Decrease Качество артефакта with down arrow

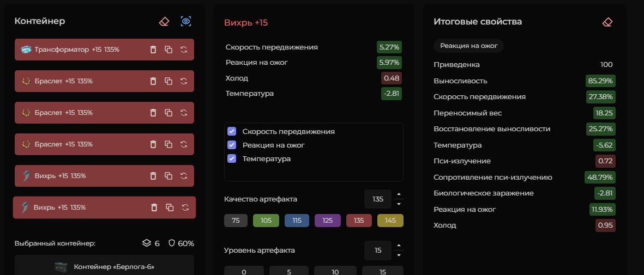coord(399,204)
